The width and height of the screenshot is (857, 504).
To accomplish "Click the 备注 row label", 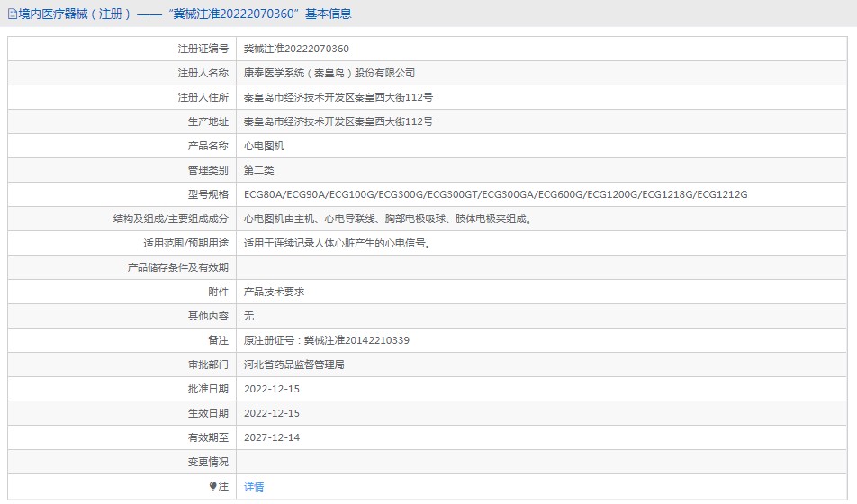I will point(218,340).
